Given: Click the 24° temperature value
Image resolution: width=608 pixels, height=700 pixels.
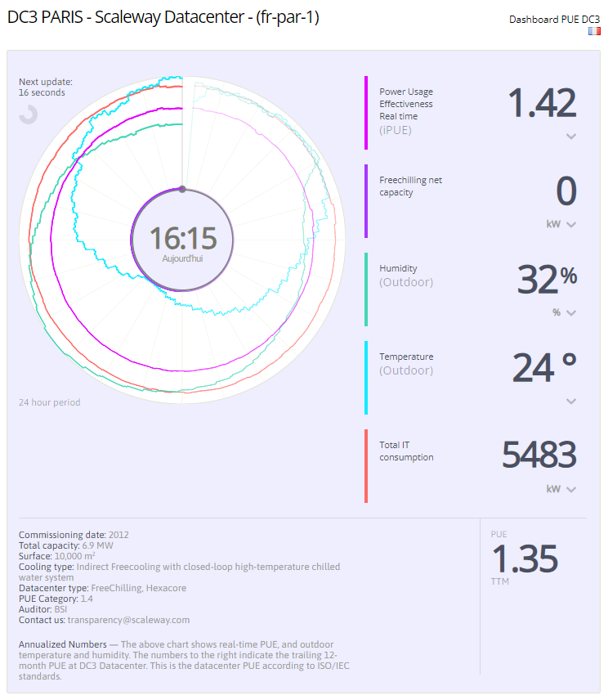Looking at the screenshot, I should tap(544, 368).
